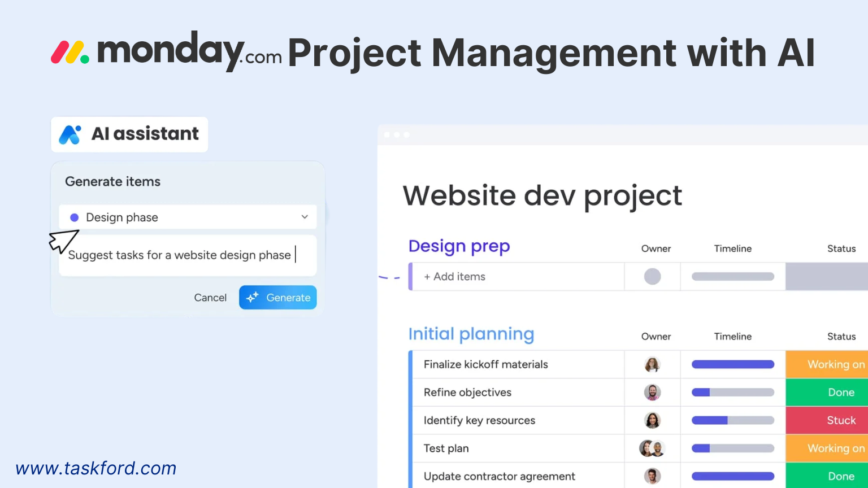Viewport: 868px width, 488px height.
Task: Cancel the item generation
Action: [210, 297]
